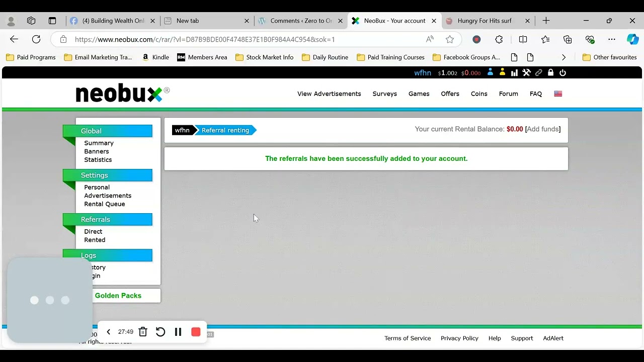Click the chain link icon in top bar

coord(538,73)
